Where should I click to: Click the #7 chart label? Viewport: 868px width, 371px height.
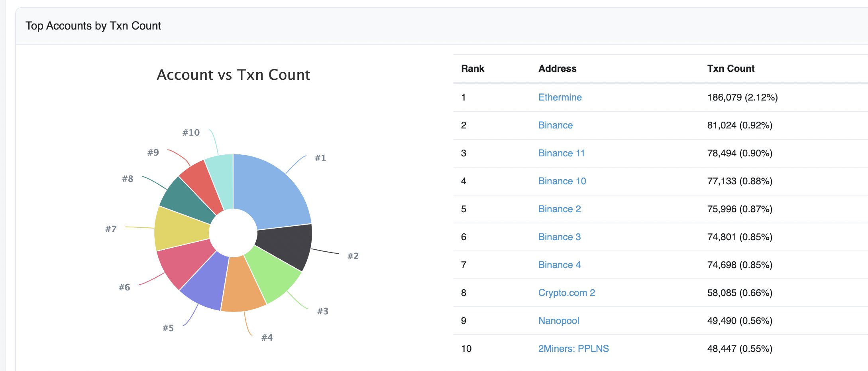[111, 229]
